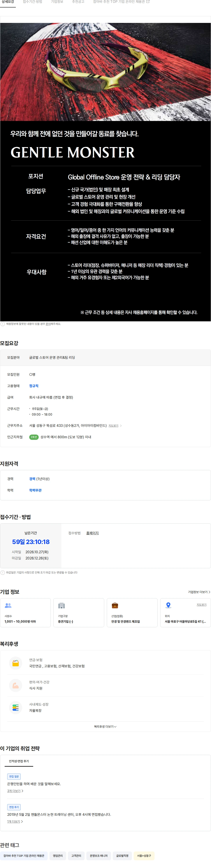
Task: Open the 홈페이지 application method link
Action: (93, 533)
